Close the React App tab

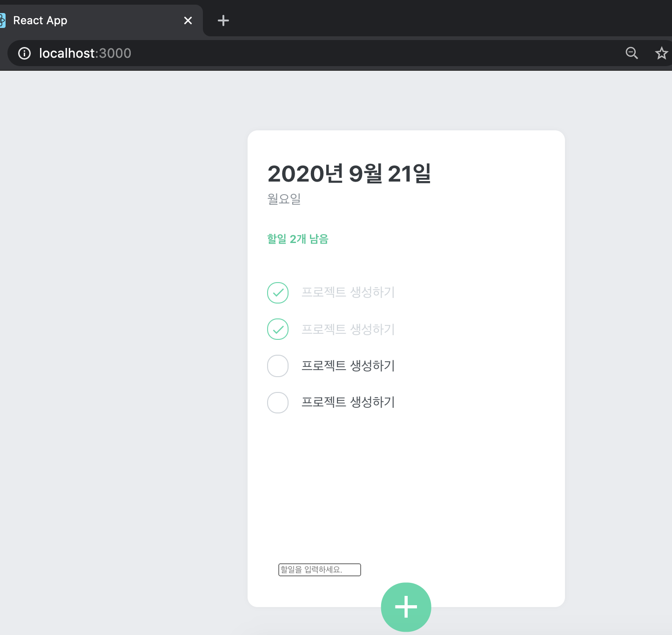188,20
